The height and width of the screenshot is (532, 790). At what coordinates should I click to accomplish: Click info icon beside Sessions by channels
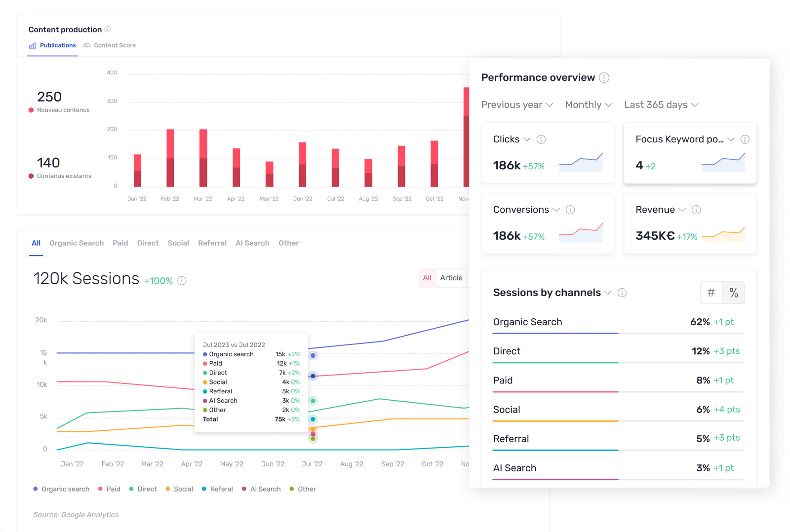tap(622, 293)
